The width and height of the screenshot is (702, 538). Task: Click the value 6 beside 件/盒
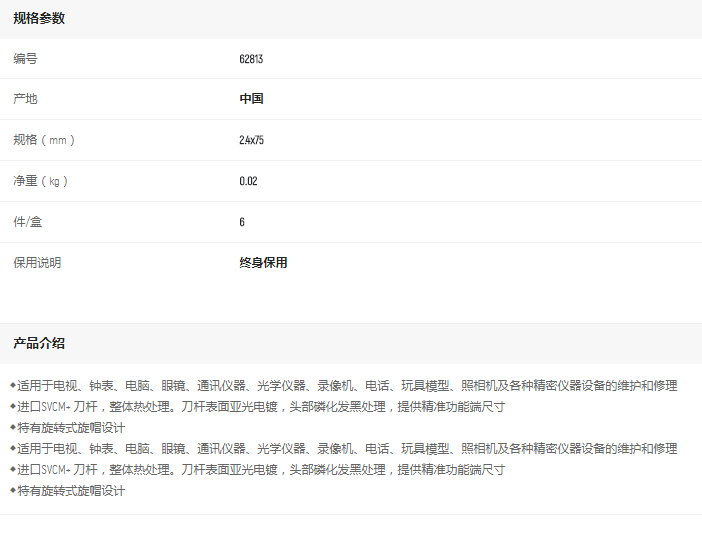pyautogui.click(x=242, y=222)
